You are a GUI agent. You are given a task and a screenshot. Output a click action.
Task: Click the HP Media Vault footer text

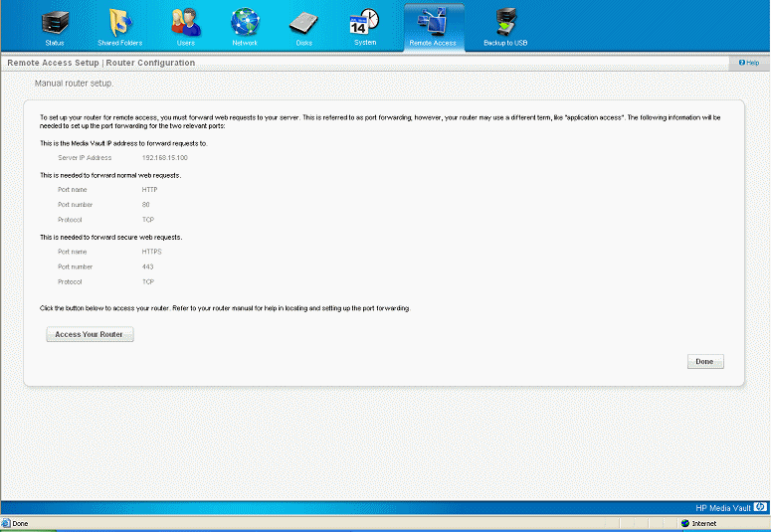pyautogui.click(x=723, y=507)
